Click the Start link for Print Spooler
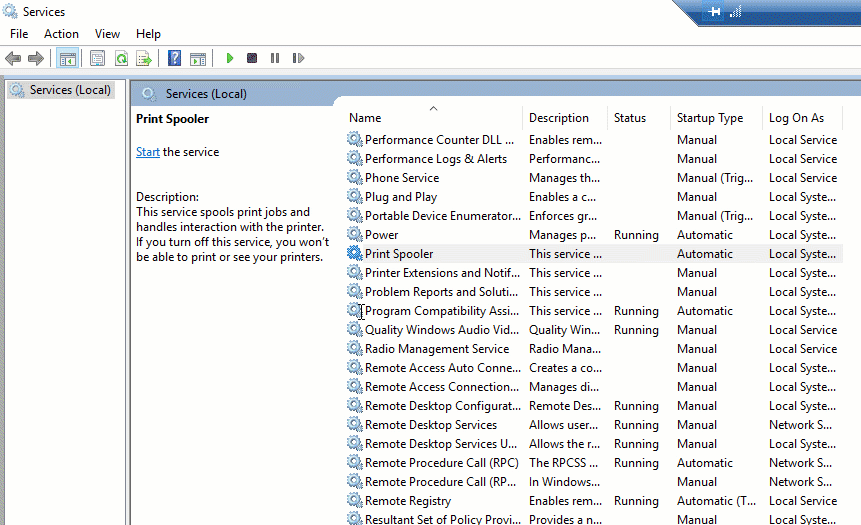Image resolution: width=861 pixels, height=525 pixels. click(x=147, y=152)
